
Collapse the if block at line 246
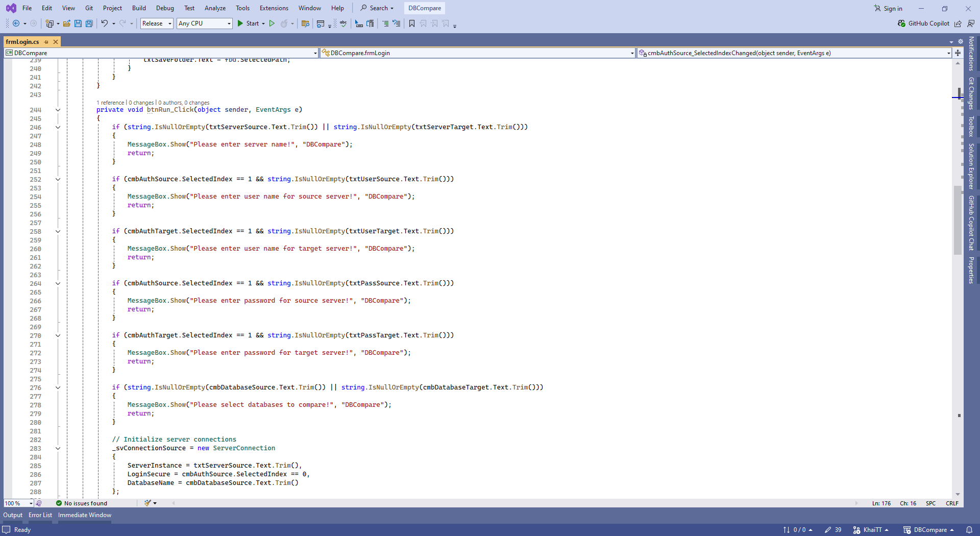point(58,127)
